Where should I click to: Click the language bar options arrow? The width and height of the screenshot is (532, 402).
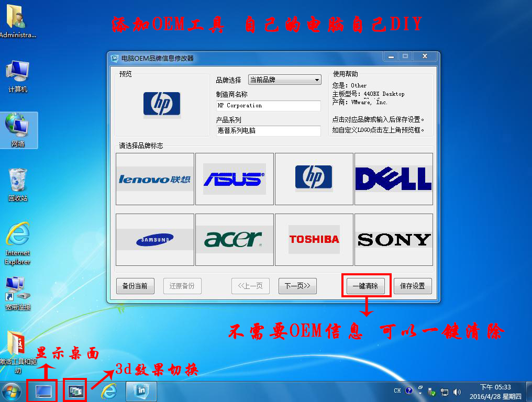420,393
